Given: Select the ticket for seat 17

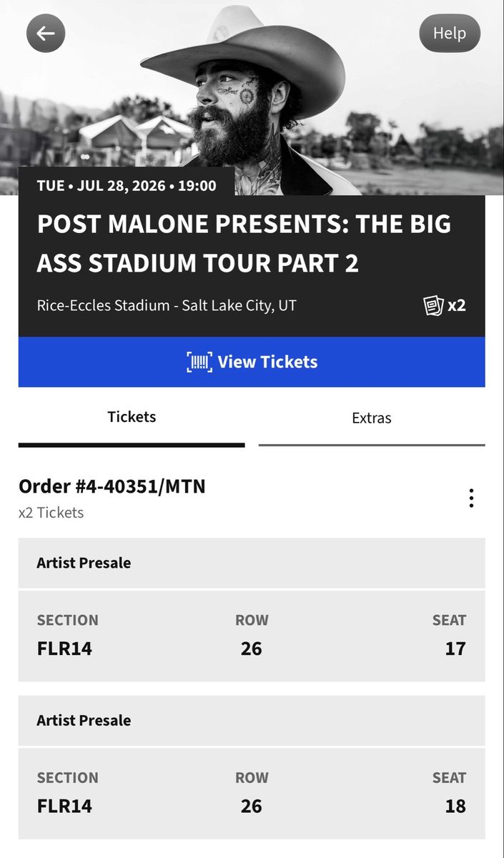Looking at the screenshot, I should pyautogui.click(x=252, y=636).
